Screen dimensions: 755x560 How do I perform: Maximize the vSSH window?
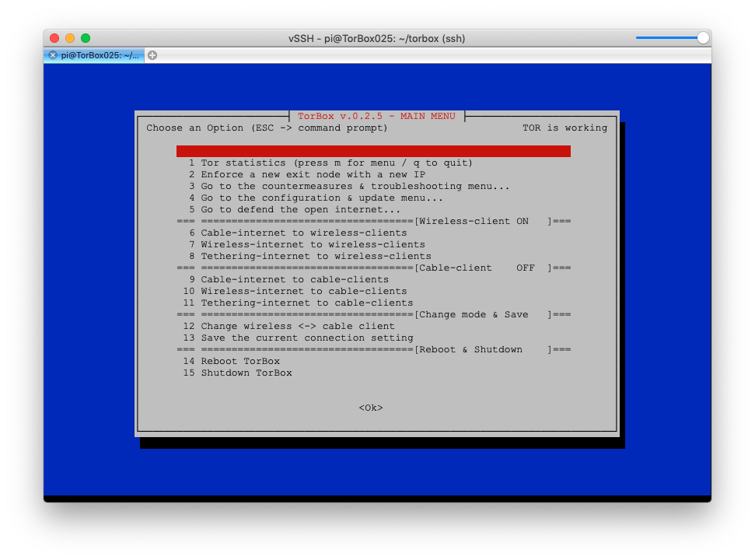[x=86, y=38]
